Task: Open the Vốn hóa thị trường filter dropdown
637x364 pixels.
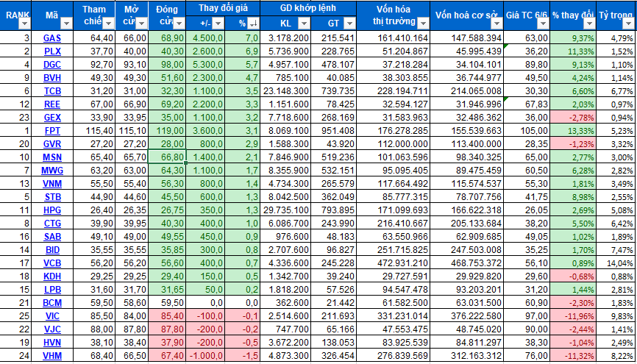Action: coord(423,22)
